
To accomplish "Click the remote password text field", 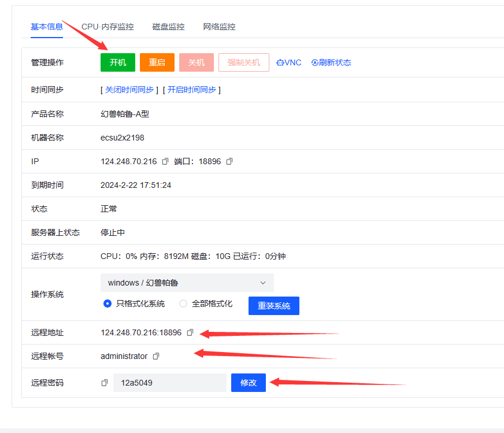I will click(x=169, y=383).
